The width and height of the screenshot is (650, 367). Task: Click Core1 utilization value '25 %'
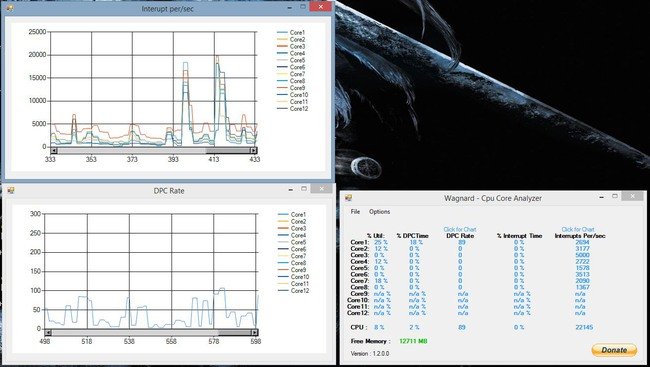pyautogui.click(x=381, y=242)
